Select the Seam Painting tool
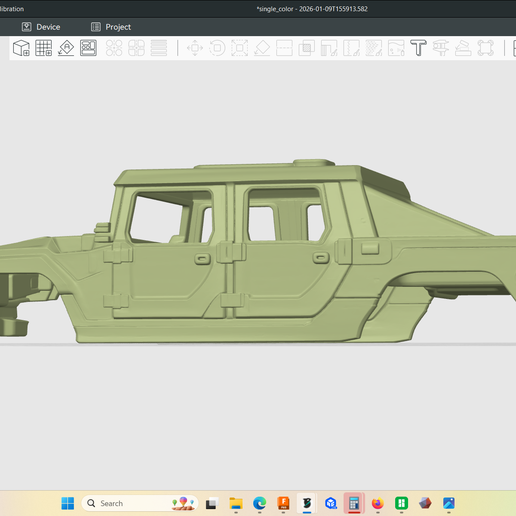The image size is (516, 516). pos(351,48)
